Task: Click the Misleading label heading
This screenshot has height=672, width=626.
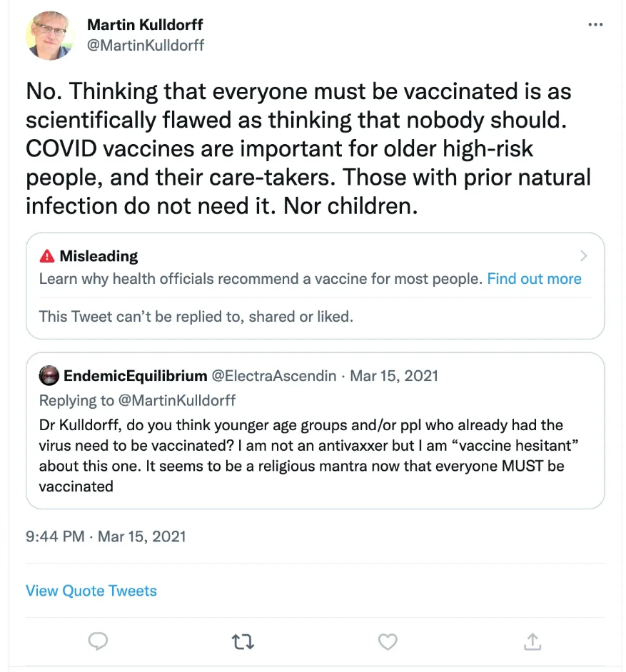Action: (x=99, y=256)
